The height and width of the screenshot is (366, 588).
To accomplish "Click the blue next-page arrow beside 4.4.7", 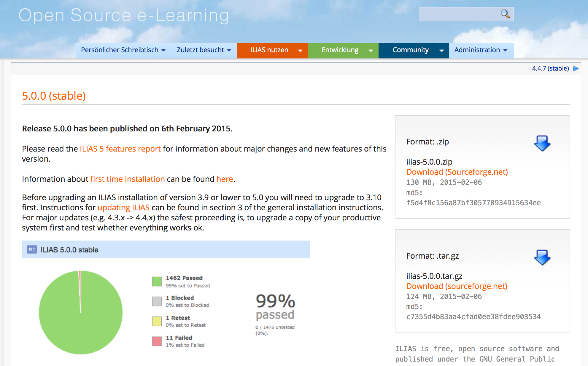I will (x=576, y=69).
